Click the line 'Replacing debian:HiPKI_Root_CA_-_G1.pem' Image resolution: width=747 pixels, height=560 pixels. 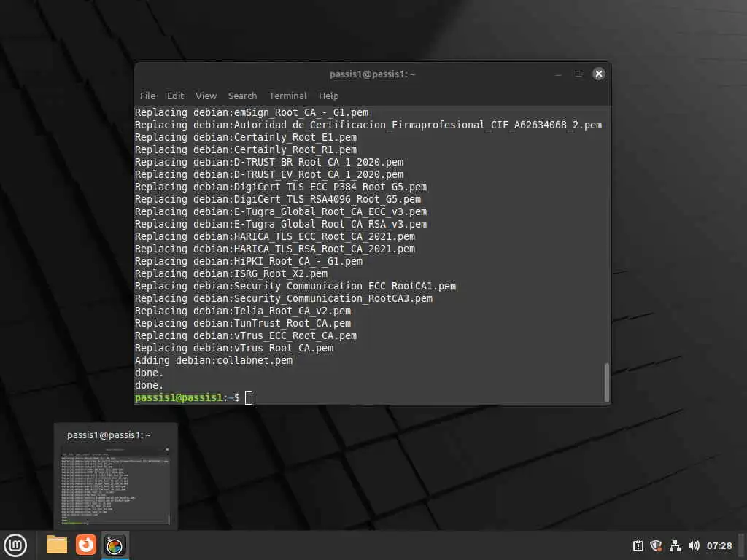248,262
